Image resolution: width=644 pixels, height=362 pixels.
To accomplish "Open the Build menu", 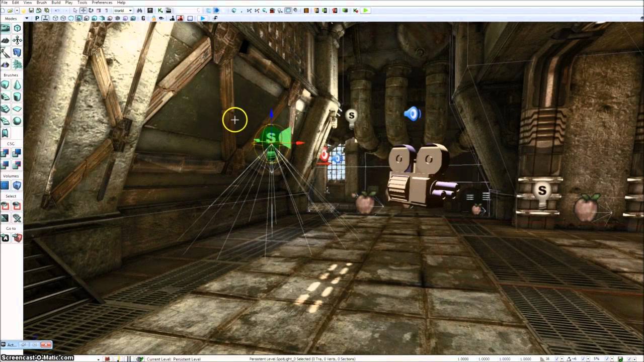I will (x=56, y=3).
